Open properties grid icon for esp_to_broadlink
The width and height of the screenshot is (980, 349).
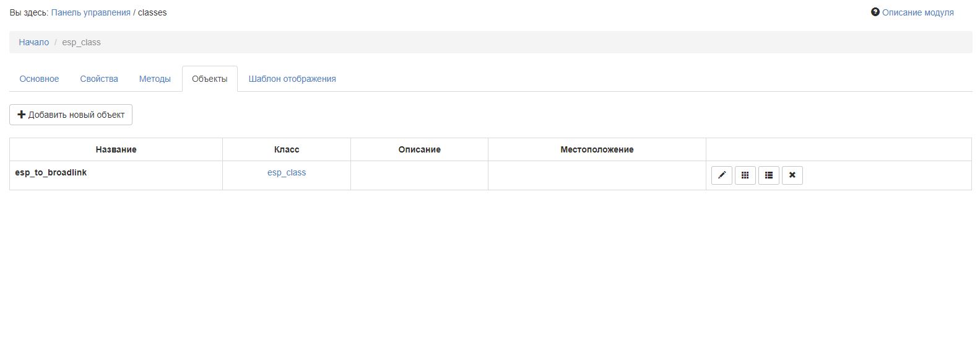(x=745, y=175)
